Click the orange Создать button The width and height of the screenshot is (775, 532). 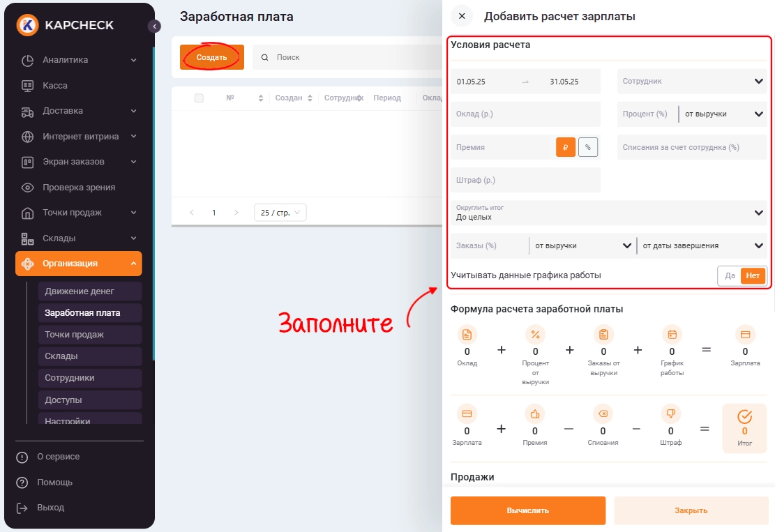pyautogui.click(x=211, y=57)
